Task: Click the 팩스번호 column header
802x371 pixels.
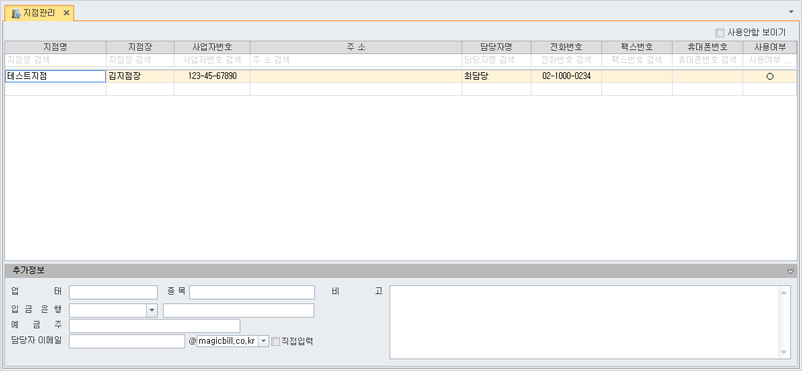Action: 637,47
